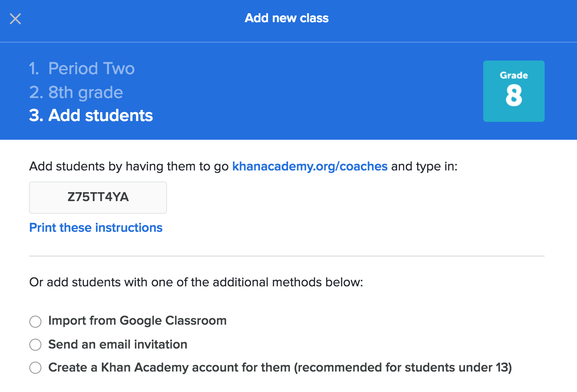
Task: Select the Import from Google Classroom radio button
Action: point(35,321)
